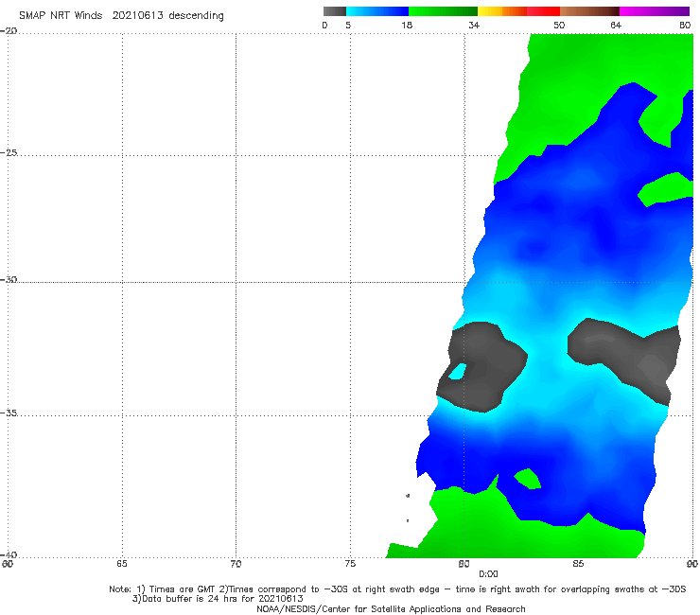Click the green 18–34 color bar segment
This screenshot has width=700, height=615.
(443, 11)
